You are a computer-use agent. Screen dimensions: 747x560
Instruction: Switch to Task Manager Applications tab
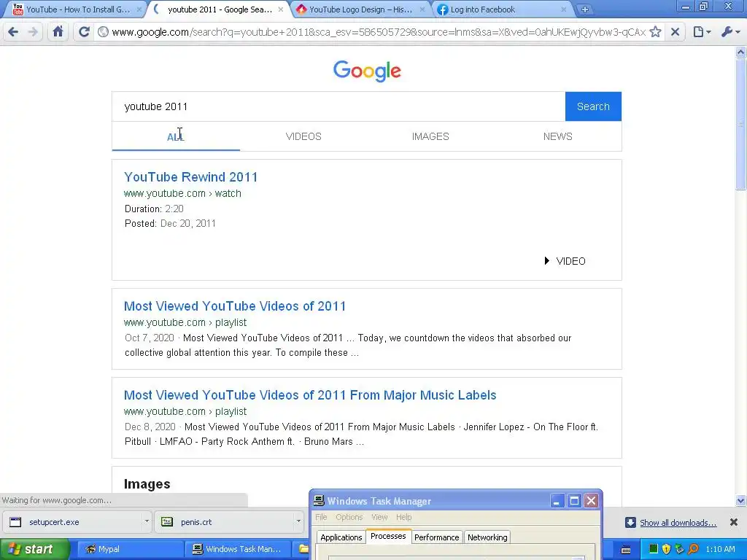click(x=341, y=537)
